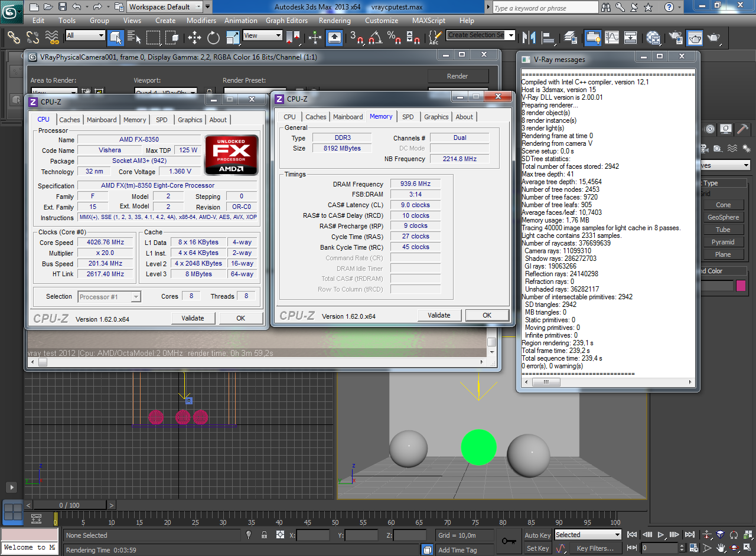Toggle Absolute/Offset transform type-in mode

pyautogui.click(x=280, y=535)
